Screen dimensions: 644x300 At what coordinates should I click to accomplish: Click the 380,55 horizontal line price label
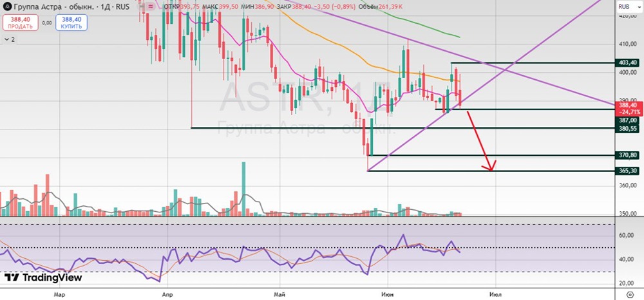click(x=628, y=129)
